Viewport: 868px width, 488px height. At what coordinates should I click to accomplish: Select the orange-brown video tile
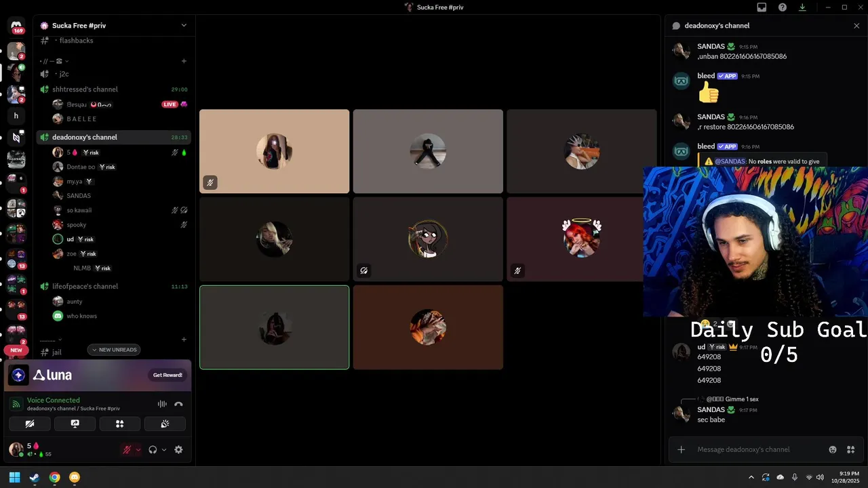tap(428, 327)
